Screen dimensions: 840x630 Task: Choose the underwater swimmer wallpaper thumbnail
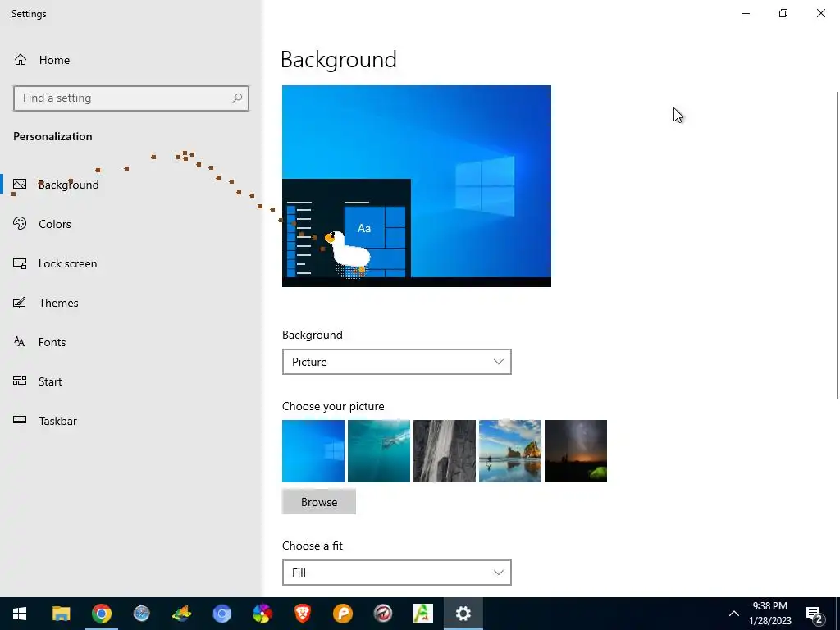[379, 451]
